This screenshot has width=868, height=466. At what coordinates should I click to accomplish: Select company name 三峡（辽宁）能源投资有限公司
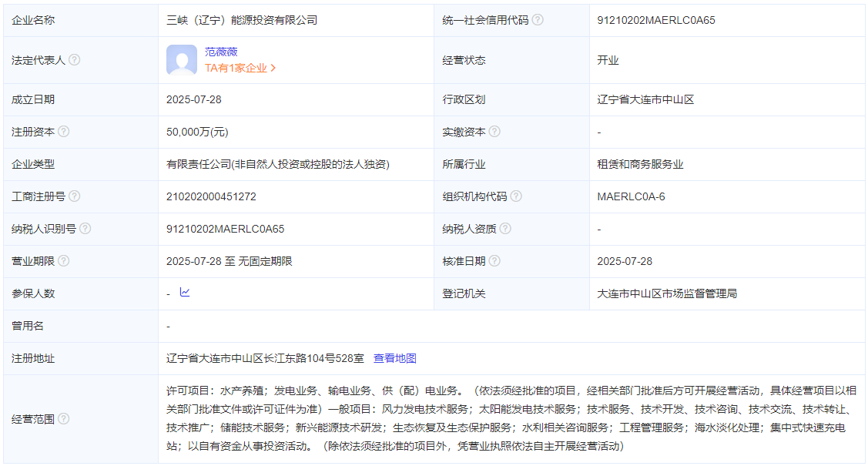(242, 21)
